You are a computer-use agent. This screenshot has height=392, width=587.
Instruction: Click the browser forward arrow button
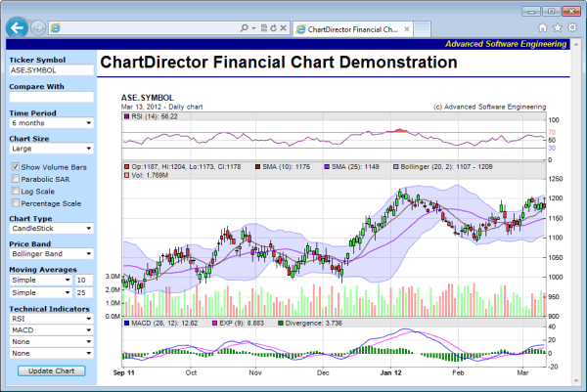pyautogui.click(x=38, y=28)
